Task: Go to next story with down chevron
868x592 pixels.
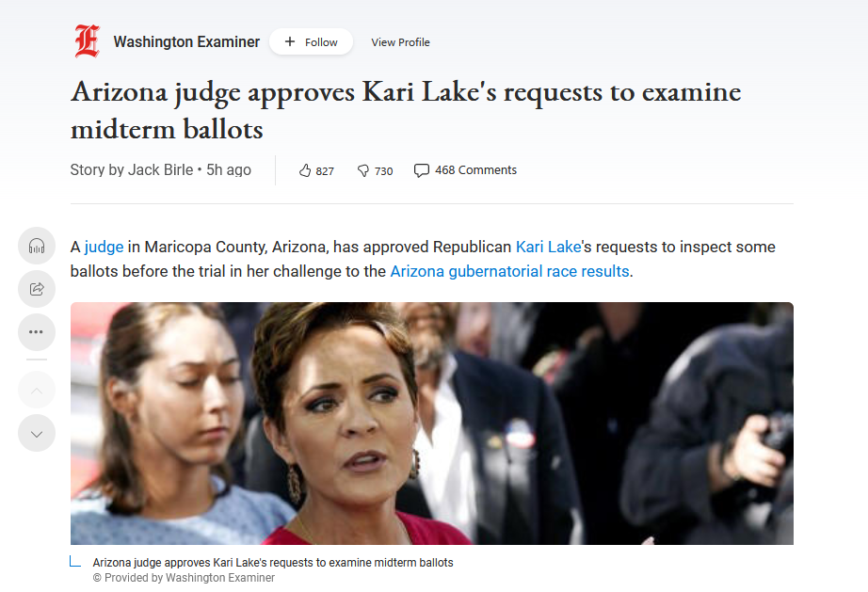Action: point(37,434)
